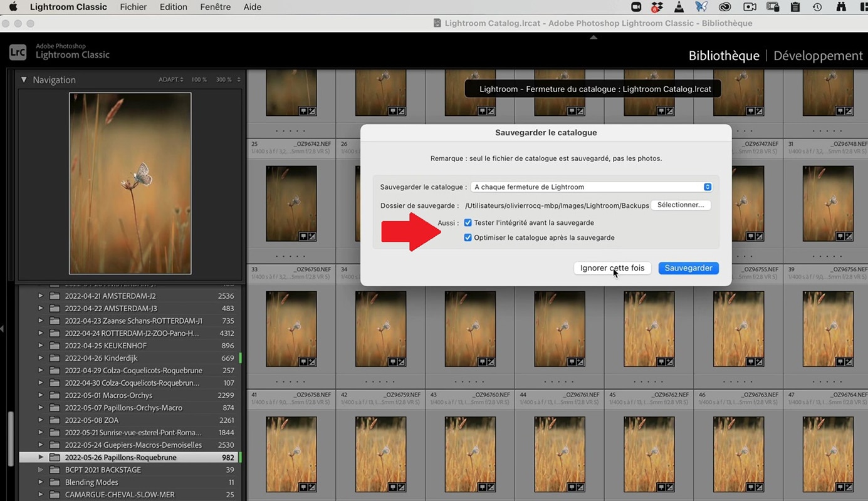868x501 pixels.
Task: Open Time Machine menu bar icon
Action: tap(817, 7)
